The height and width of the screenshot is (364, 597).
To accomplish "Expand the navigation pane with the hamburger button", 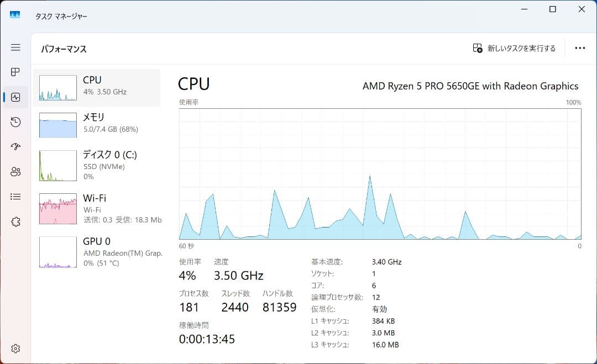I will tap(15, 48).
